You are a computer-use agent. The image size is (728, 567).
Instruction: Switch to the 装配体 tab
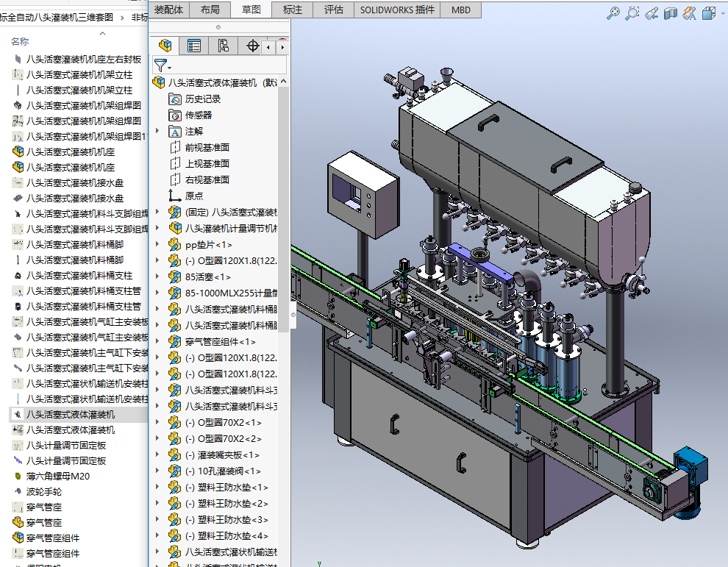click(x=168, y=10)
